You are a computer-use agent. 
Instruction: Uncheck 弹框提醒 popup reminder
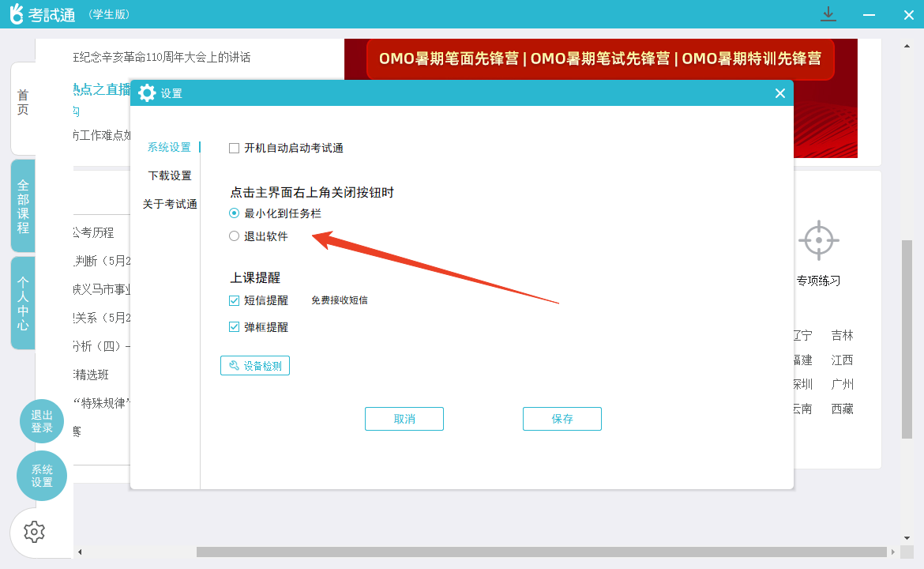click(x=232, y=326)
